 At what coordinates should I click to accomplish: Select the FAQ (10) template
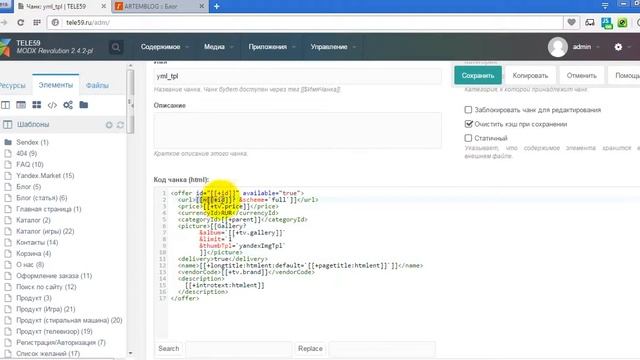[30, 164]
